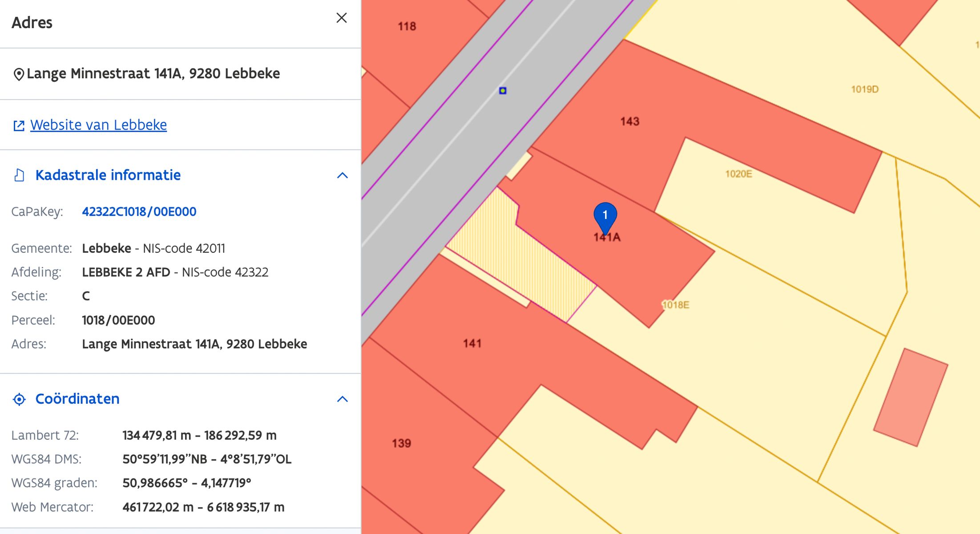The width and height of the screenshot is (980, 534).
Task: Click the location pin icon beside the address
Action: click(x=19, y=74)
